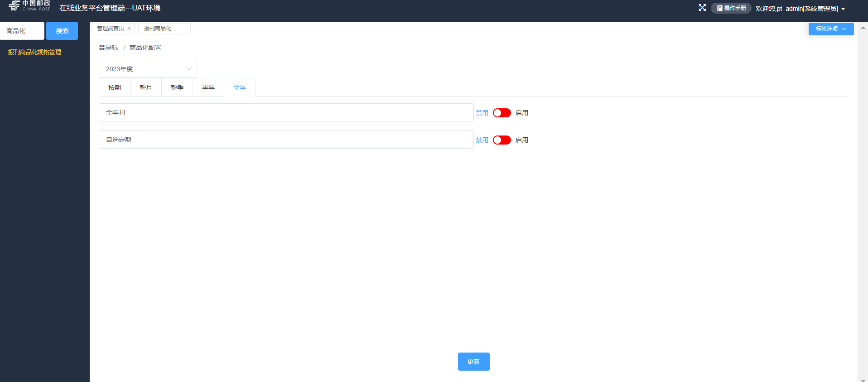The image size is (868, 382).
Task: Click the 自选定期 text field
Action: coord(286,140)
